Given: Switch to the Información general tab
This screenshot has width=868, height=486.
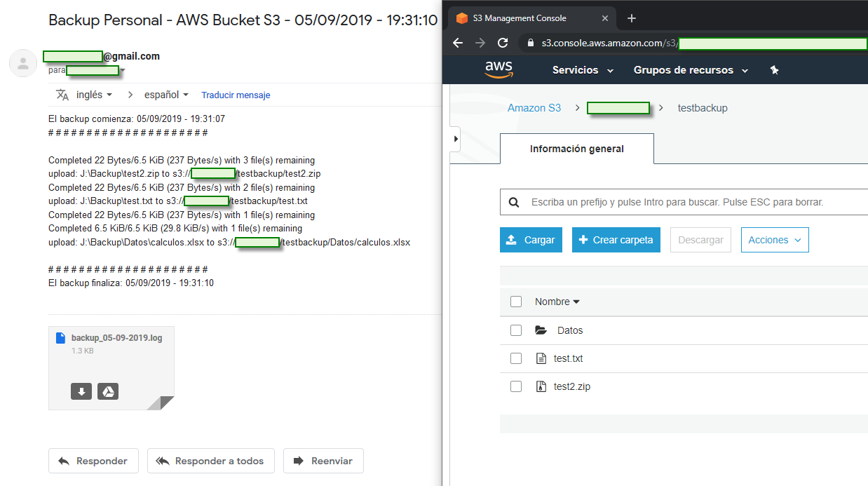Looking at the screenshot, I should 576,148.
